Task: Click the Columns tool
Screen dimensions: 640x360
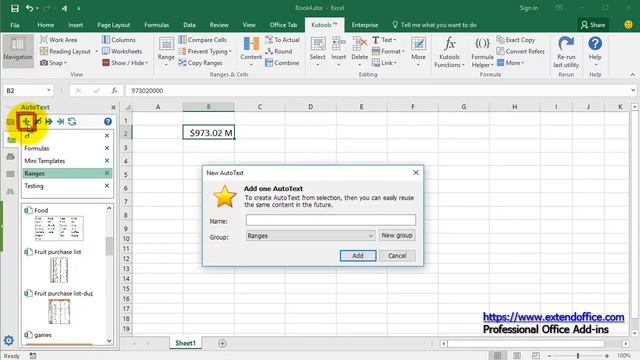Action: pyautogui.click(x=119, y=40)
